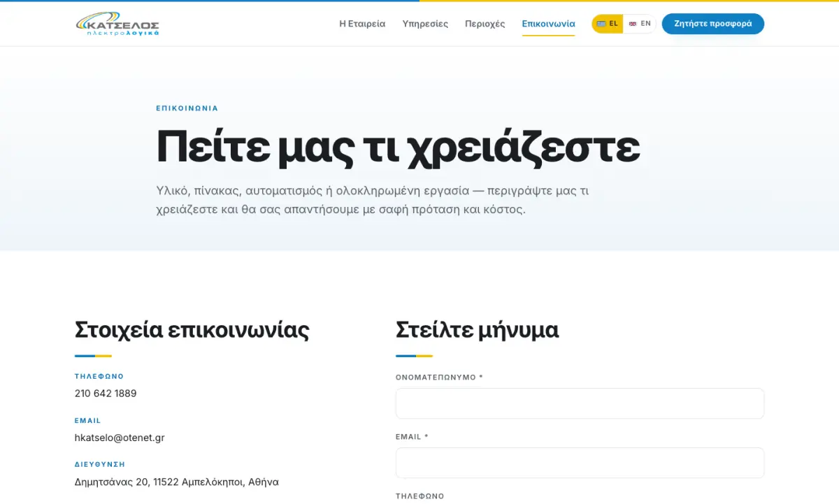Click the Στείλτε μήνυμα heading
This screenshot has height=504, width=839.
[x=477, y=329]
